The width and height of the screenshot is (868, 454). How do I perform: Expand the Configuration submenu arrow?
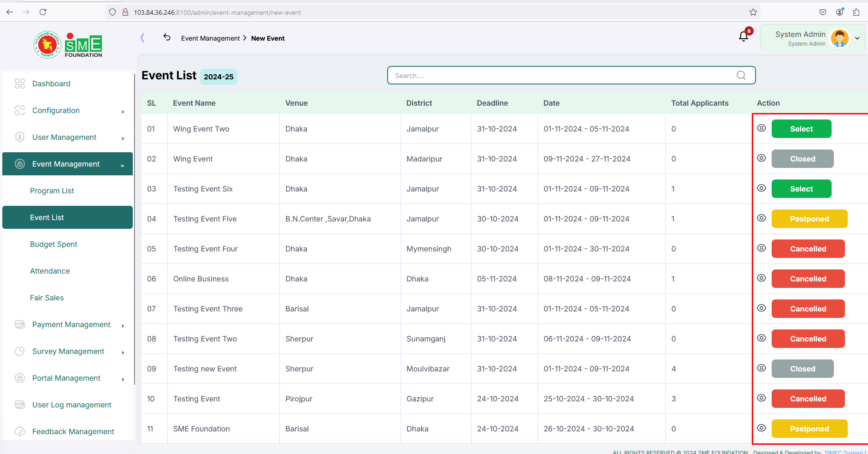[123, 112]
